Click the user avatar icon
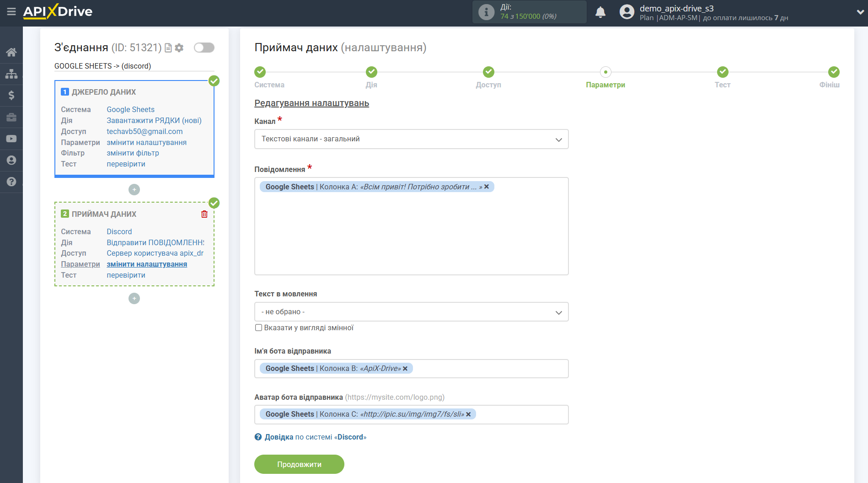868x483 pixels. (627, 12)
